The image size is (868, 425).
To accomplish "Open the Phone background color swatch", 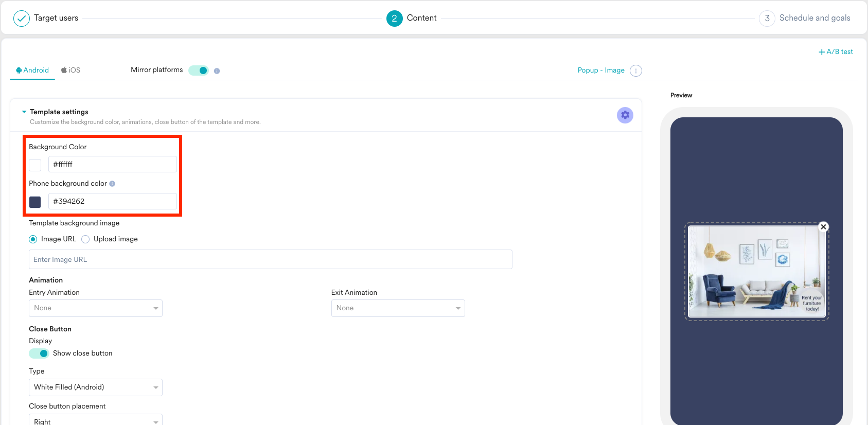I will tap(35, 202).
